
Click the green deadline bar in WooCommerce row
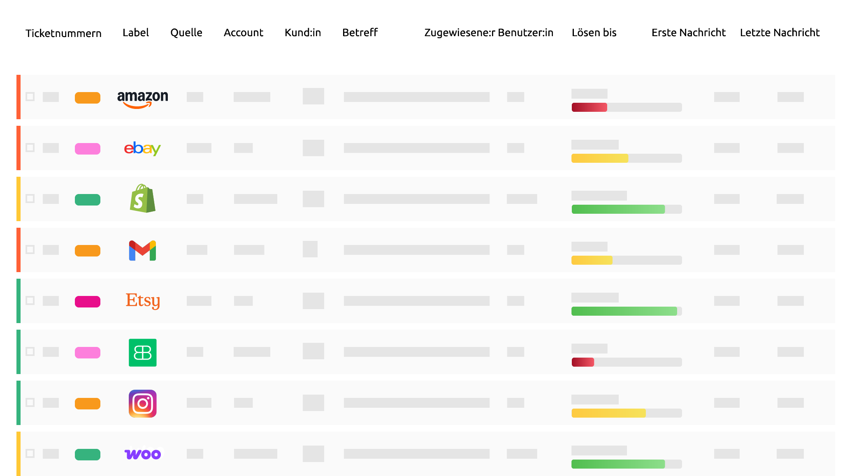[618, 464]
